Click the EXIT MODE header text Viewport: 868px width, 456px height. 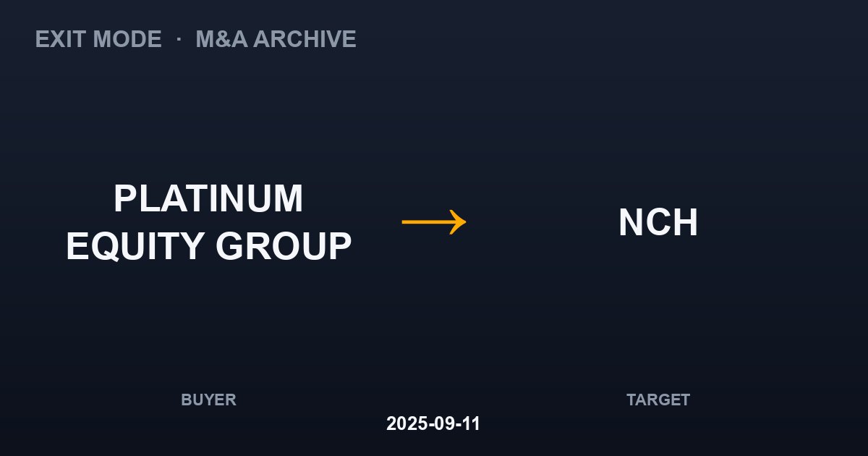(x=98, y=39)
